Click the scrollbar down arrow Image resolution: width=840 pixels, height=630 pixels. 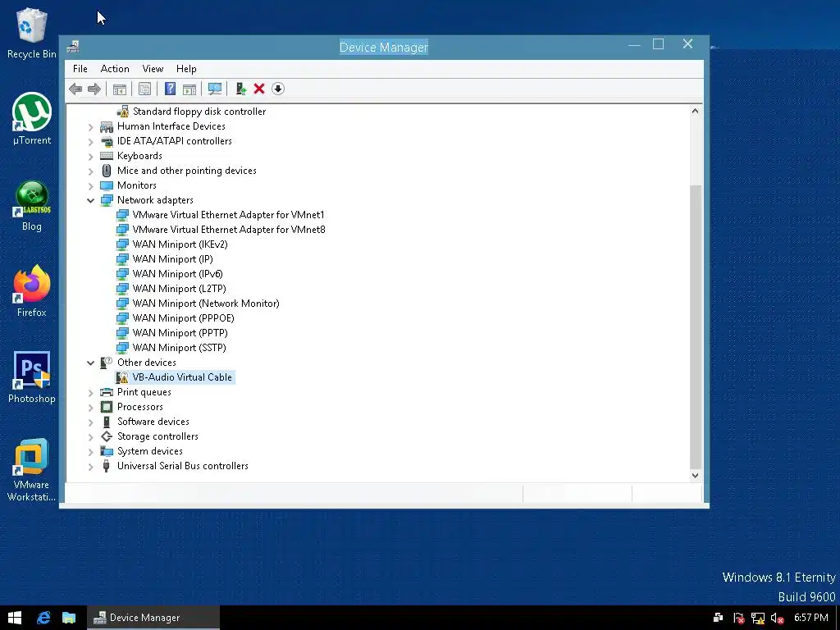pos(695,475)
